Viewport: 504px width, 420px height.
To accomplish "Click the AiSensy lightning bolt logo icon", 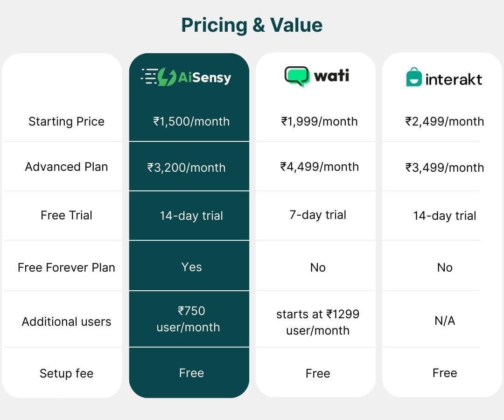I will [x=167, y=77].
